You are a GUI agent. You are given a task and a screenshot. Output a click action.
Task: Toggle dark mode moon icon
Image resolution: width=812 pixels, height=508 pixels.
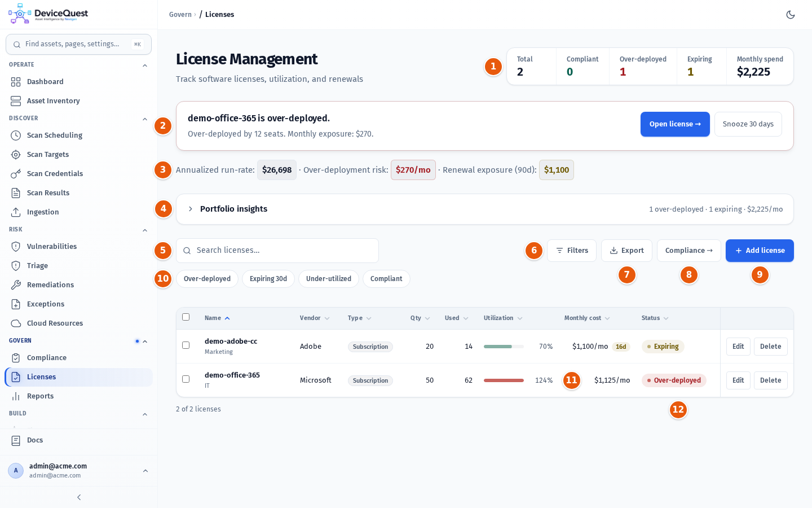point(791,15)
